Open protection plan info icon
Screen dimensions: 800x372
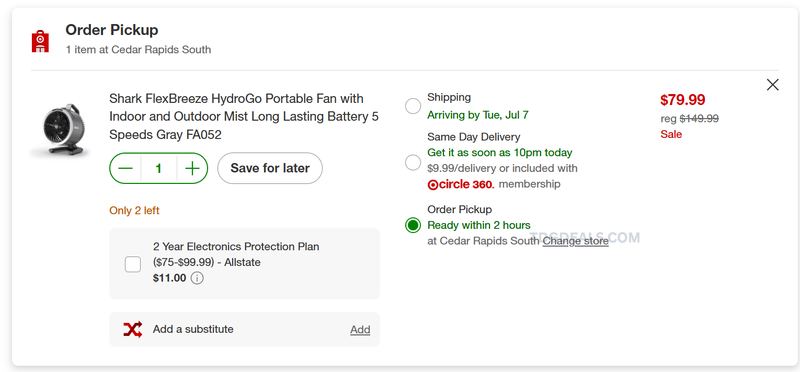197,278
